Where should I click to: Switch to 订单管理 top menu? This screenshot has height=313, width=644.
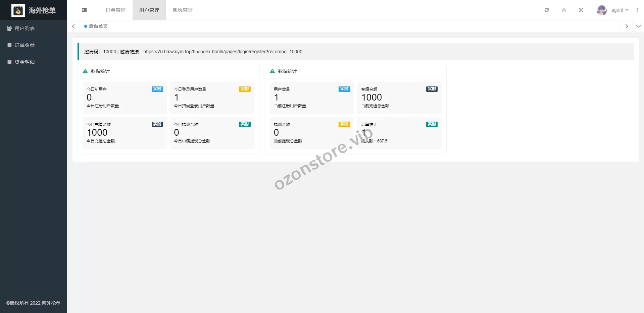[115, 10]
